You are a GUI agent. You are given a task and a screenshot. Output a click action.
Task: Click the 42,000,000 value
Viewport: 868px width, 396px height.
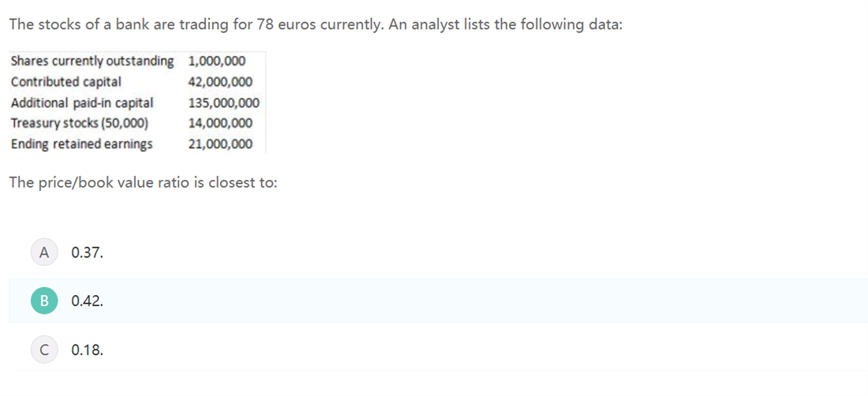pos(220,82)
